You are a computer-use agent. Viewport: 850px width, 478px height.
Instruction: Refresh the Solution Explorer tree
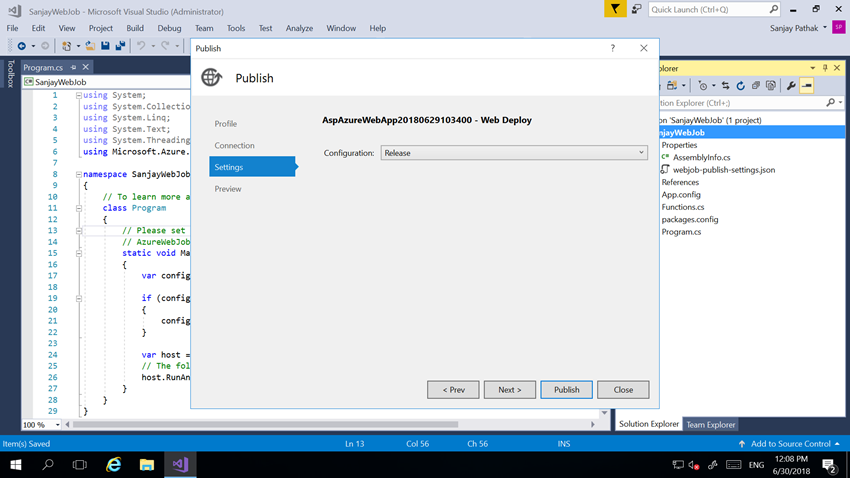(740, 86)
